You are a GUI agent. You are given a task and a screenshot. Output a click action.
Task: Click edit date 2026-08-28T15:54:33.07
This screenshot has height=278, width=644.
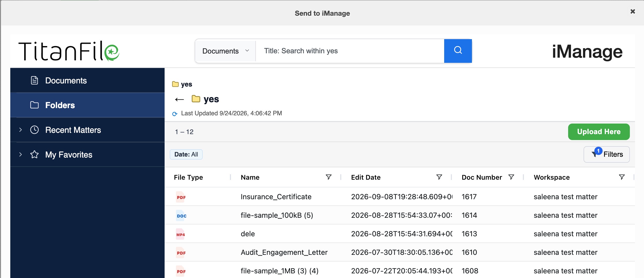click(x=402, y=215)
